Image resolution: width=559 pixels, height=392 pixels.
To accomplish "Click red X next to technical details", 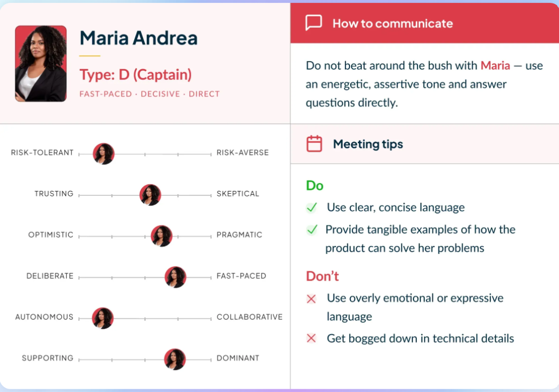I will coord(311,339).
